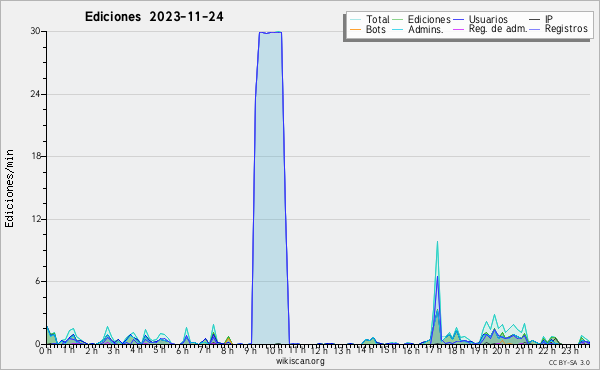Click the magenta Reg. de adm. legend line
The height and width of the screenshot is (370, 600).
[458, 29]
